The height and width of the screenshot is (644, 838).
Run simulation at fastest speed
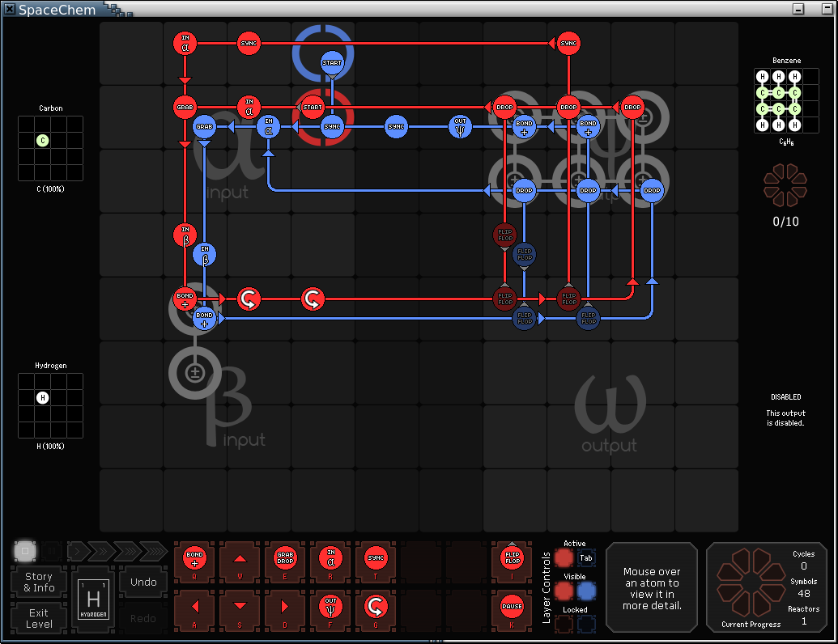pyautogui.click(x=153, y=550)
